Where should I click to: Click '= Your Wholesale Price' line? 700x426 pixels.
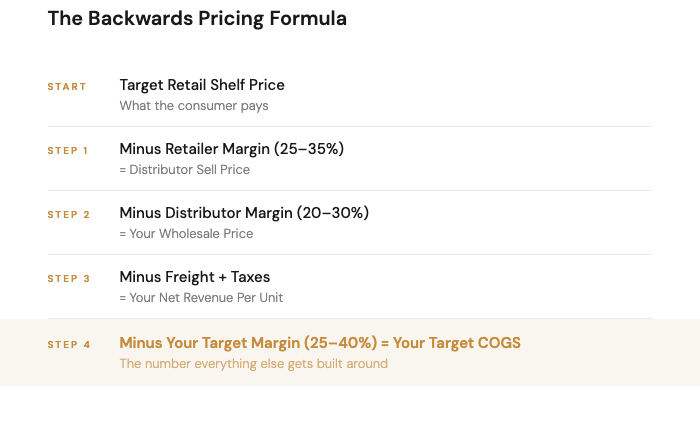tap(186, 234)
